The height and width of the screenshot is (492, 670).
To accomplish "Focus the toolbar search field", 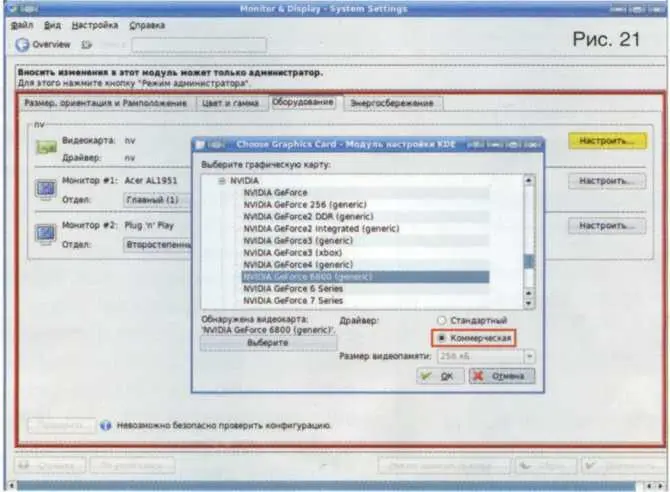I will 199,45.
